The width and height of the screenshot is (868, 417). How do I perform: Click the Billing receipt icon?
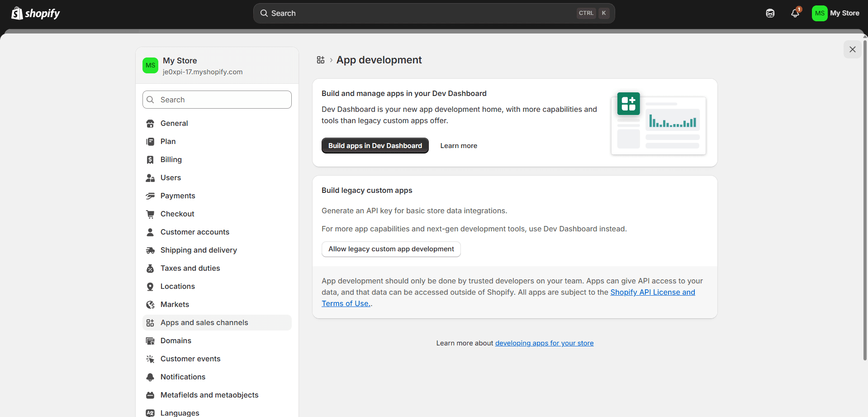[150, 160]
